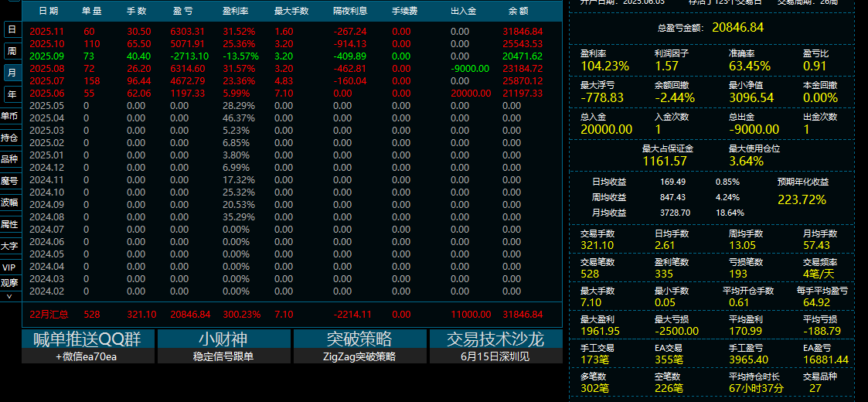868x402 pixels.
Task: Click the -2713.10 loss cell
Action: click(x=189, y=56)
